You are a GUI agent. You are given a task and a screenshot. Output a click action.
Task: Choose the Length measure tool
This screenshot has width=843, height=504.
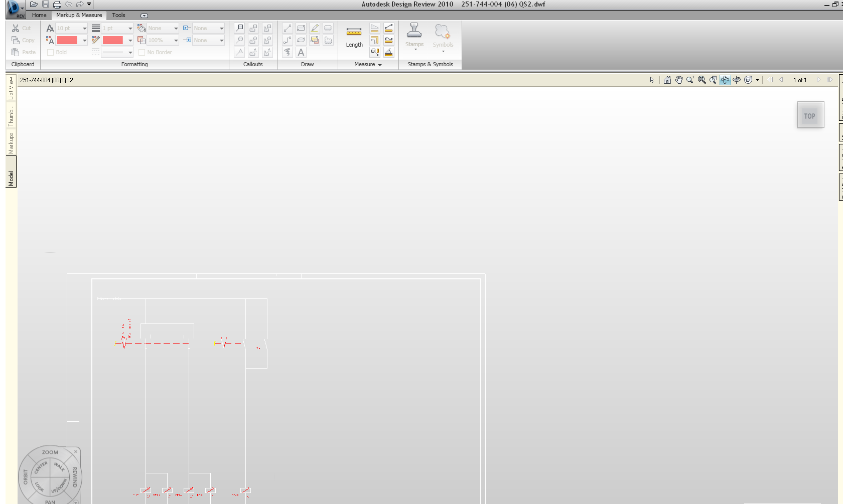pyautogui.click(x=354, y=36)
